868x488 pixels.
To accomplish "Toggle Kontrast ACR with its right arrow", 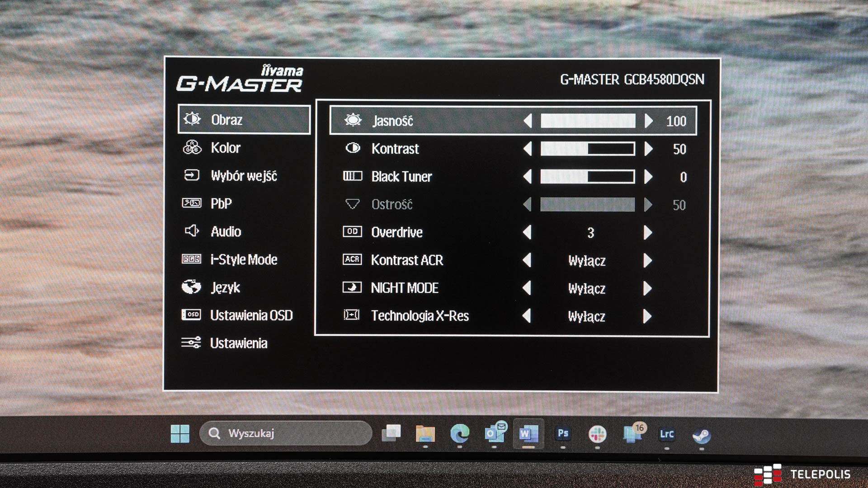I will pyautogui.click(x=647, y=260).
